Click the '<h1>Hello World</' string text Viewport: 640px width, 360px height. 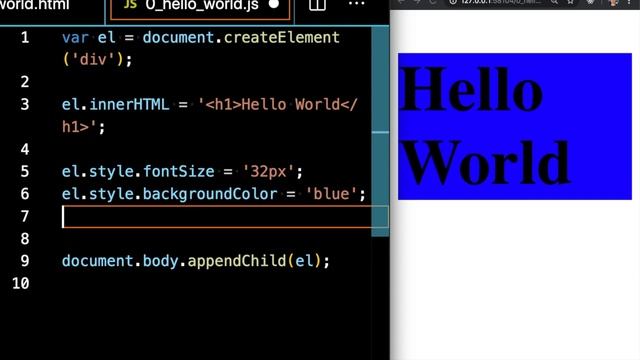[x=278, y=104]
